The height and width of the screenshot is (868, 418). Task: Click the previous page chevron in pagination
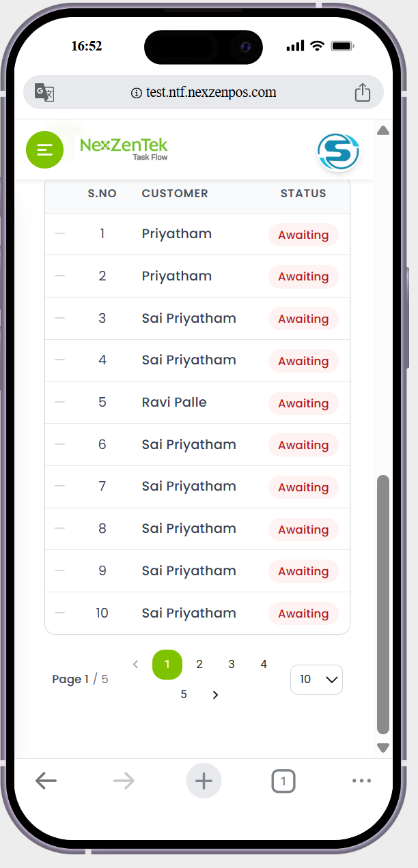tap(135, 663)
